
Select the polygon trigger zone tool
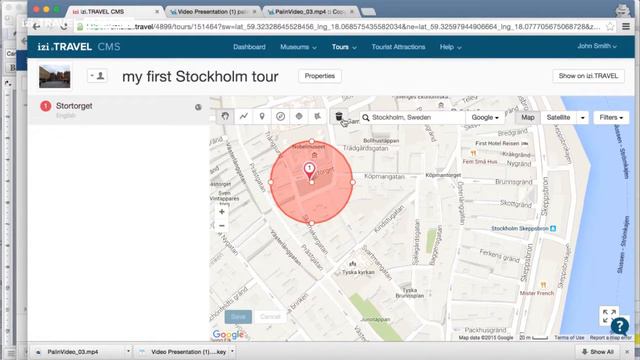[x=299, y=116]
